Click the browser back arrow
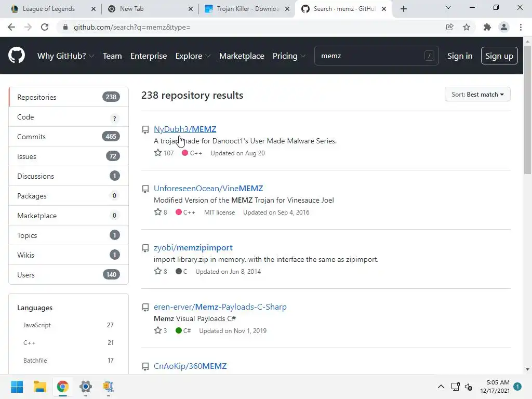Screen dimensions: 532x399 [x=11, y=27]
